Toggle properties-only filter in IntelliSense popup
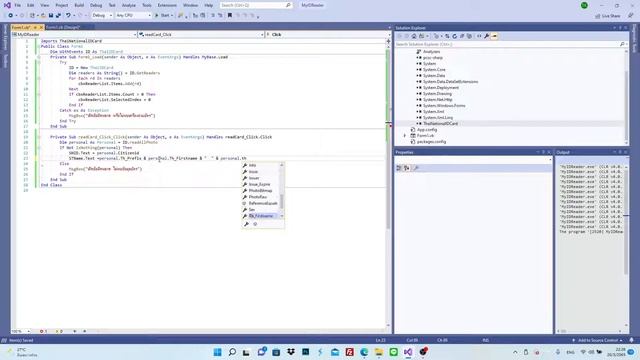640x360 pixels. 246,224
